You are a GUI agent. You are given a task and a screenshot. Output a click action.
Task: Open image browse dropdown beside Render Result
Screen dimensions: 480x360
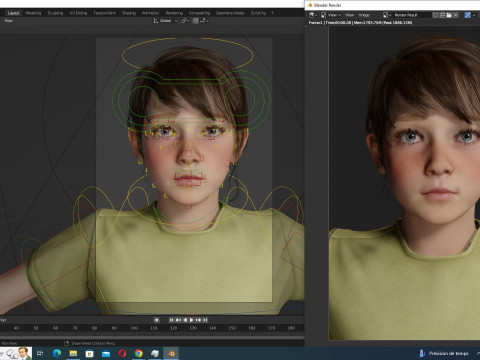pyautogui.click(x=387, y=15)
